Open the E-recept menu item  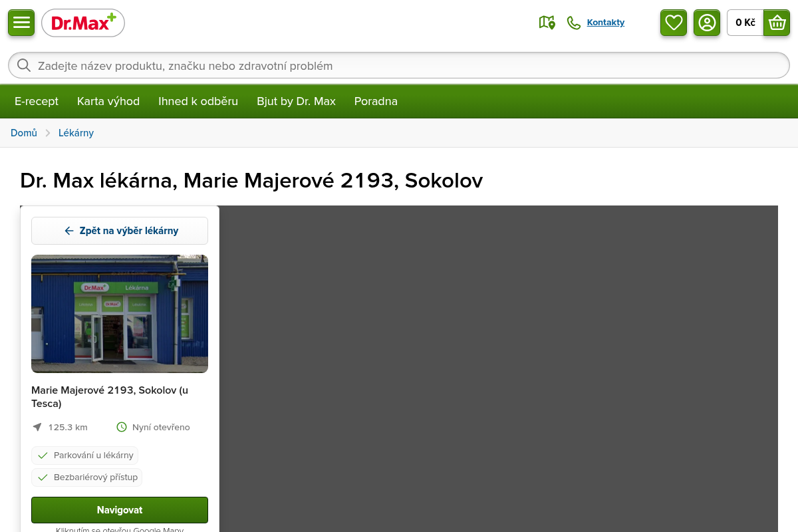pos(37,101)
